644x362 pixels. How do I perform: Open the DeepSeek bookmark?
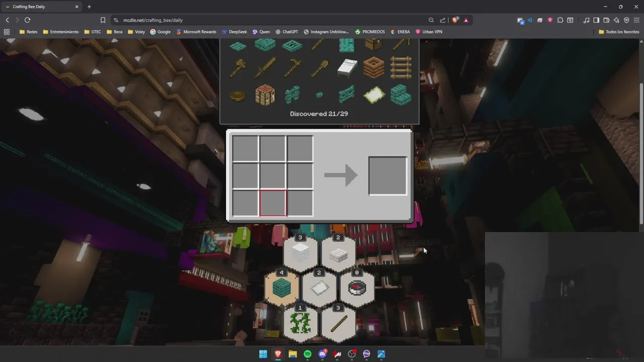pos(234,32)
